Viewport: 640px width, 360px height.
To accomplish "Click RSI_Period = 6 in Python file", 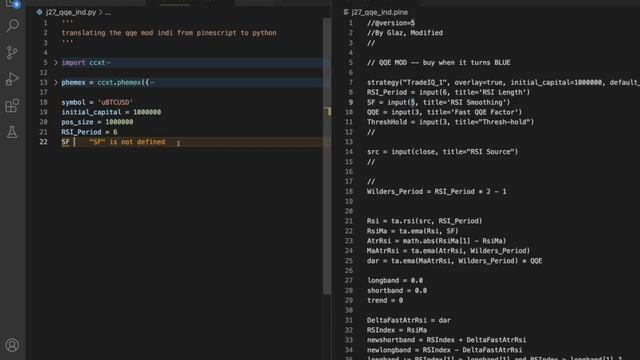I will coord(89,132).
